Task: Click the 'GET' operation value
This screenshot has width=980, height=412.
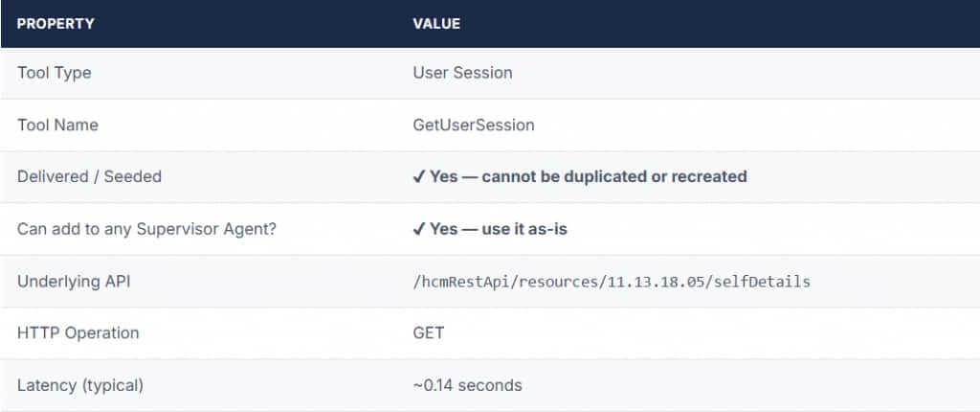Action: point(428,333)
